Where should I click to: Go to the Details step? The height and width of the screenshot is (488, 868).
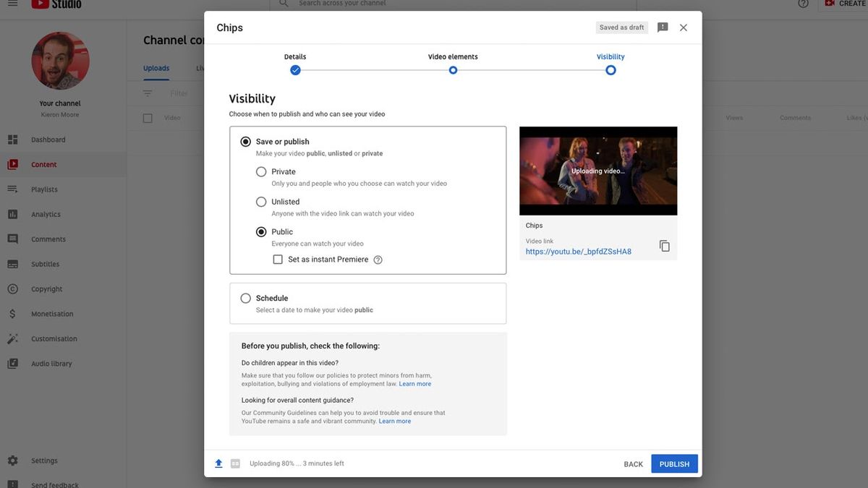(294, 69)
